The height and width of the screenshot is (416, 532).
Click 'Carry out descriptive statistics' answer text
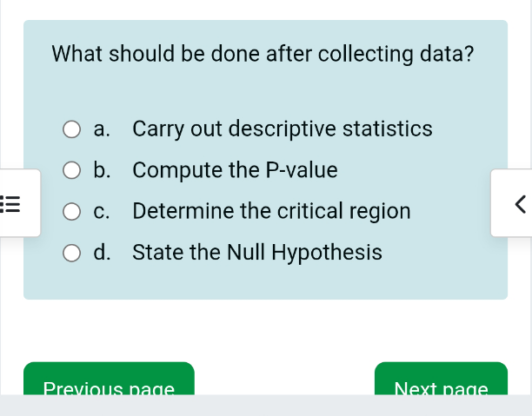tap(282, 129)
